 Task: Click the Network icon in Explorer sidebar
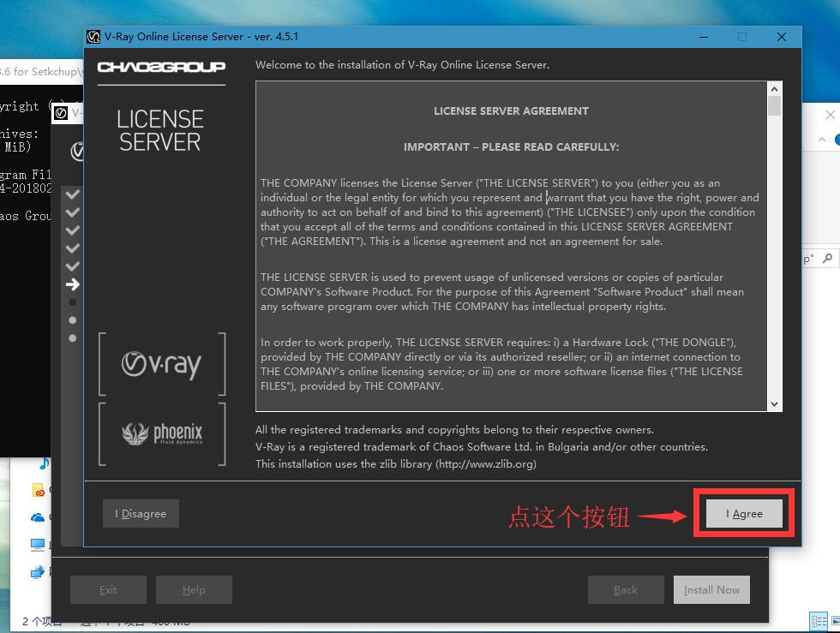(38, 572)
